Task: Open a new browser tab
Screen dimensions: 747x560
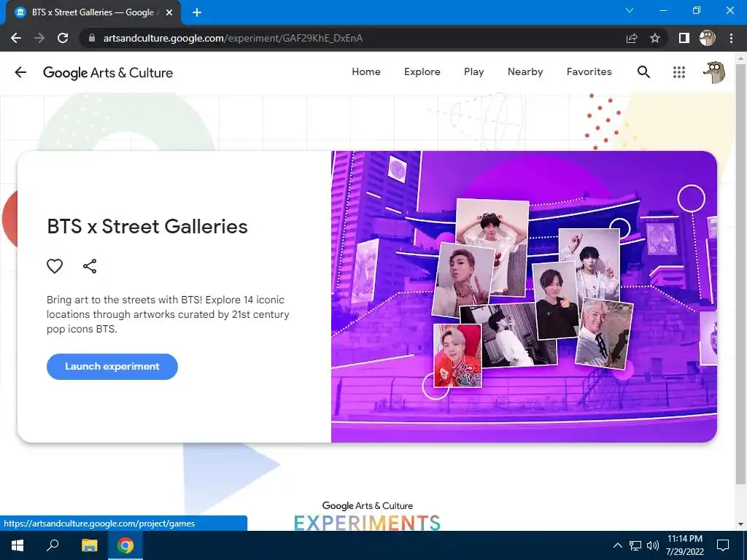Action: click(x=197, y=12)
